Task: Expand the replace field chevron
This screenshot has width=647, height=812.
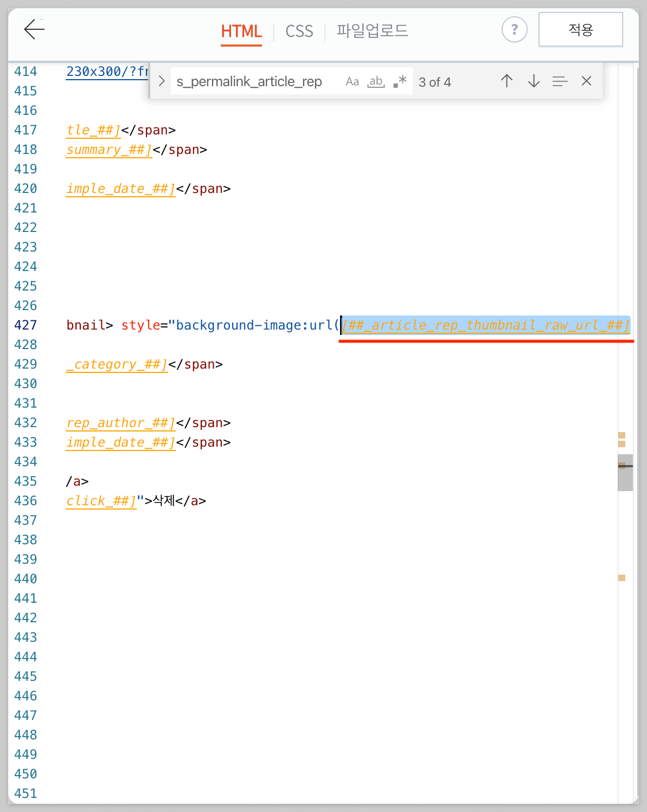Action: pyautogui.click(x=161, y=81)
